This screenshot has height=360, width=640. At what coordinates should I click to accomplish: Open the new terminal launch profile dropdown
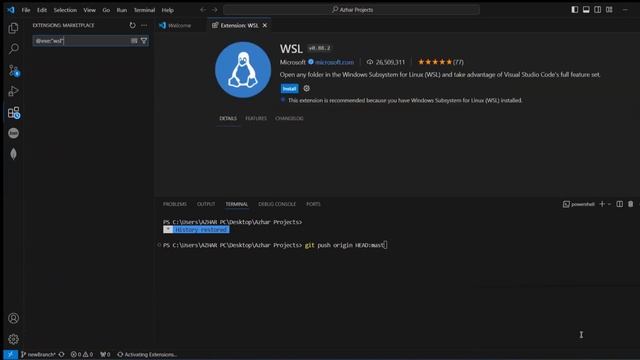click(x=609, y=204)
